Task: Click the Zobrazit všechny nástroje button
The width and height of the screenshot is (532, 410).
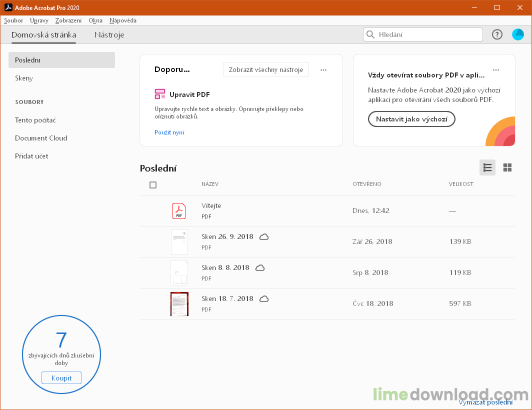Action: click(265, 70)
